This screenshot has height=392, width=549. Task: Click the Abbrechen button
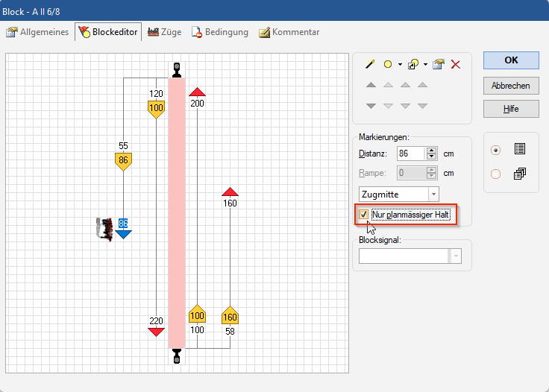click(x=511, y=85)
